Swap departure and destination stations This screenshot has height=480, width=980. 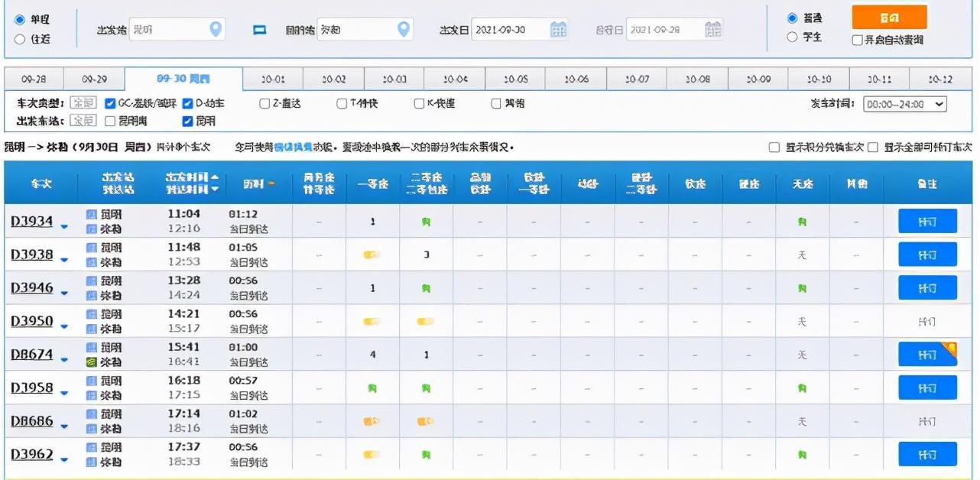point(260,30)
